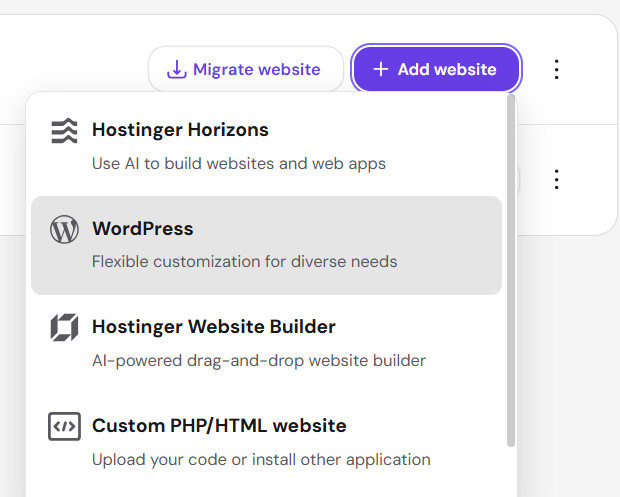Screen dimensions: 620x497
Task: Choose the WordPress option
Action: point(266,245)
